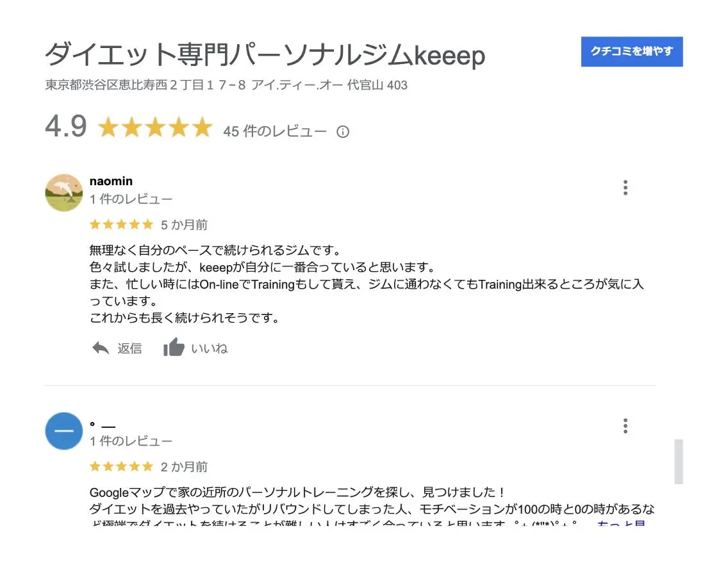Click the star rating beside 5 か月前
The image size is (728, 561).
pyautogui.click(x=121, y=225)
